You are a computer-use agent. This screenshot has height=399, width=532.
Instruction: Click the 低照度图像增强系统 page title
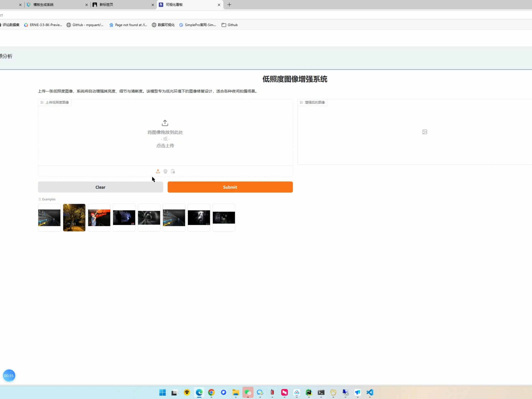click(x=295, y=79)
